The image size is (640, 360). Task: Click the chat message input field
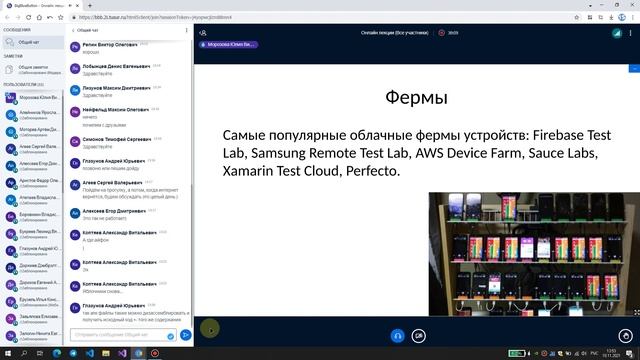point(123,335)
